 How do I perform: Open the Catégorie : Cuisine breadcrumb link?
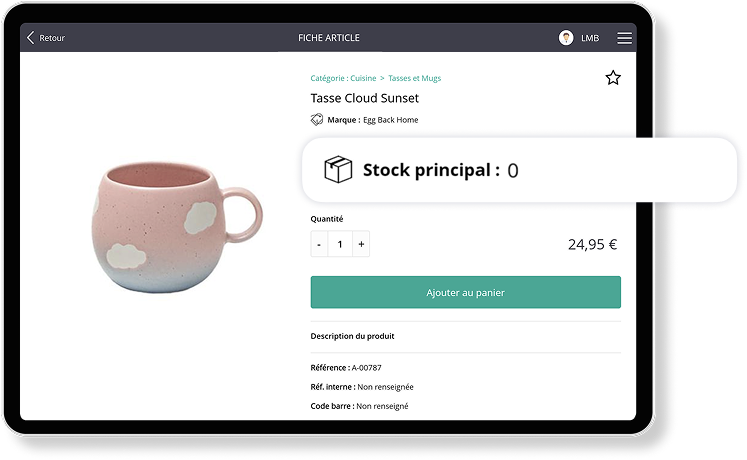(343, 78)
